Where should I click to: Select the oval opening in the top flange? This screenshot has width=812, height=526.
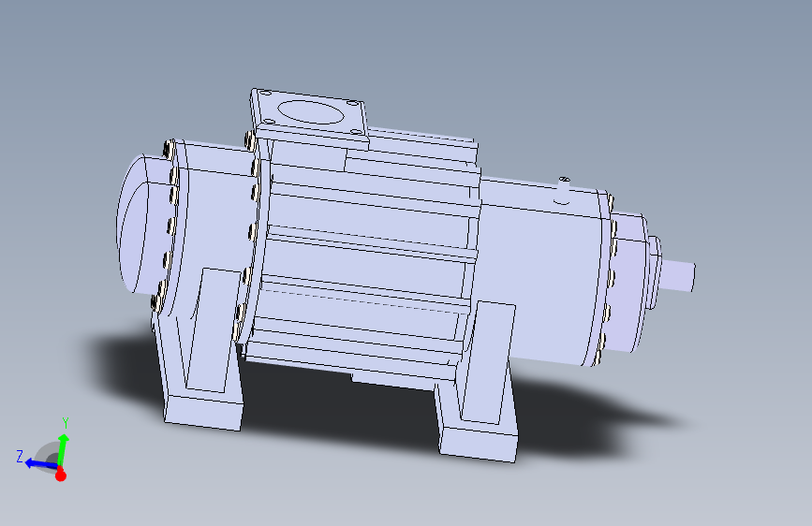coord(310,112)
